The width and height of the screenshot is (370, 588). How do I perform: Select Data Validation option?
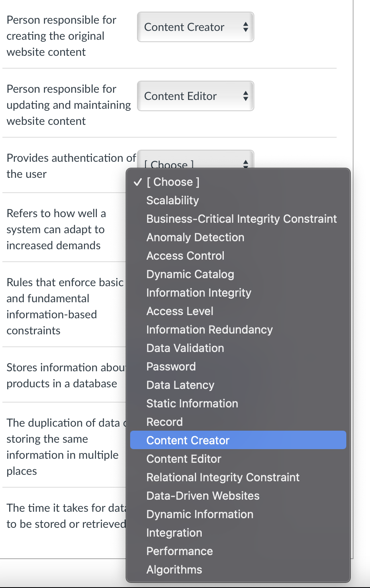pyautogui.click(x=185, y=348)
